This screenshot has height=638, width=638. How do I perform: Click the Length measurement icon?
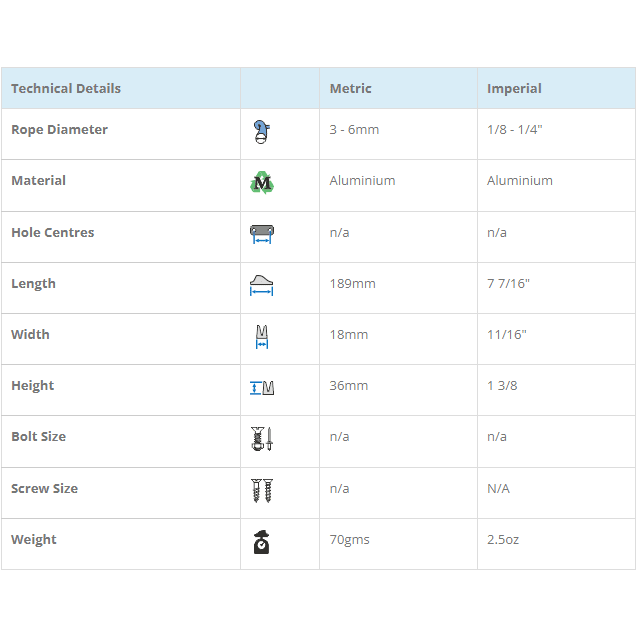[262, 285]
